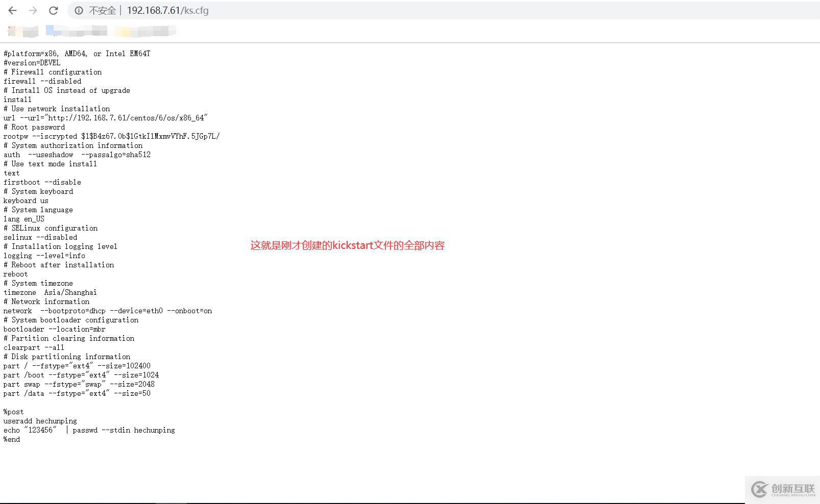Focus the address bar showing 192.168.7.61/ks.cfg

(x=443, y=10)
